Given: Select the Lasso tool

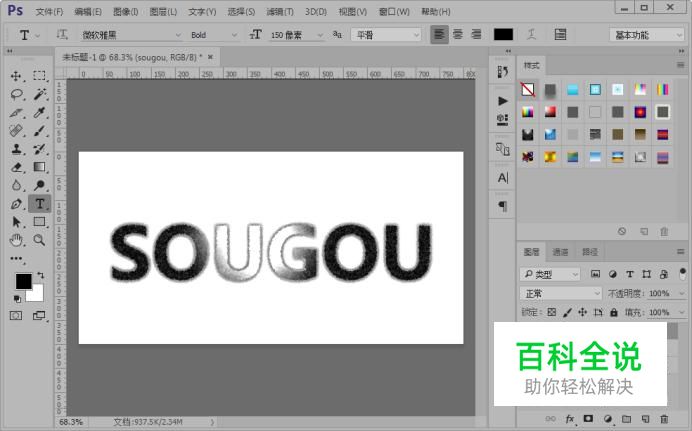Looking at the screenshot, I should [x=16, y=94].
